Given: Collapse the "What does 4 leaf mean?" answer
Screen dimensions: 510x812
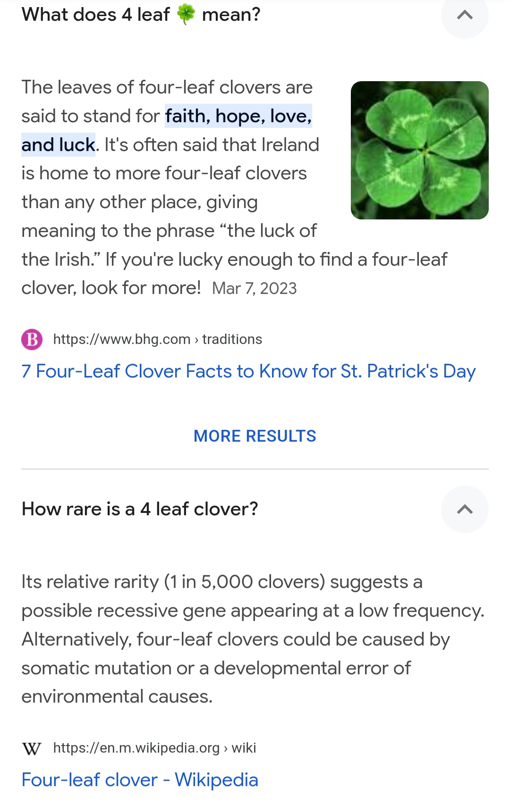Looking at the screenshot, I should click(x=465, y=15).
